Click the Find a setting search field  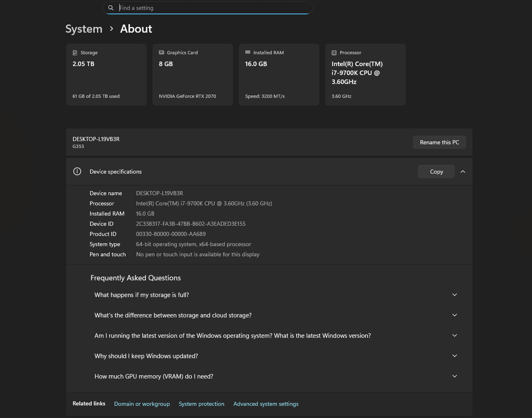[x=208, y=8]
